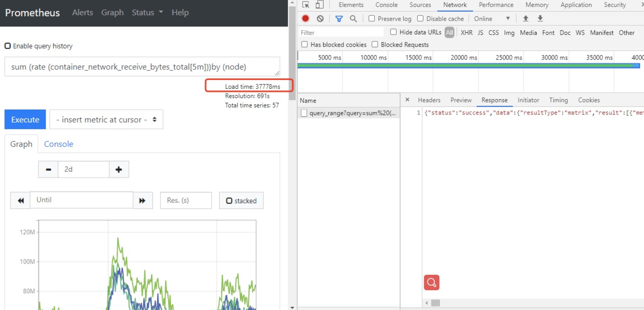Screen dimensions: 644x310
Task: Open the Cookies tab of the request
Action: [589, 100]
